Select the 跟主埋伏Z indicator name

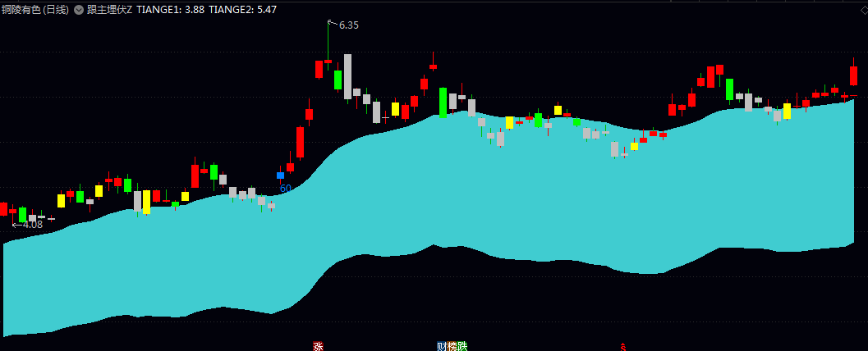tap(109, 9)
